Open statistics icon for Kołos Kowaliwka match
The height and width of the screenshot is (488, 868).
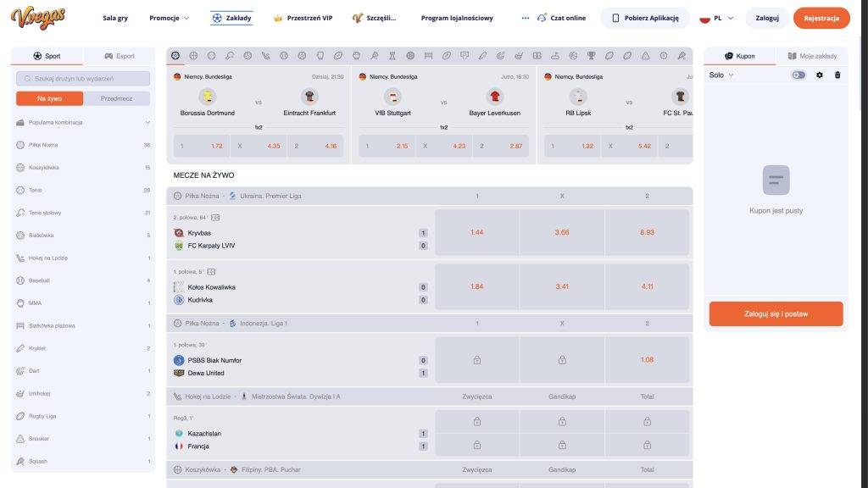[x=211, y=272]
